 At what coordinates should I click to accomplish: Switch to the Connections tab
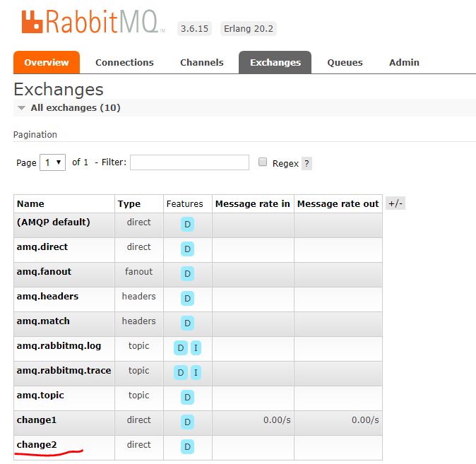(124, 62)
